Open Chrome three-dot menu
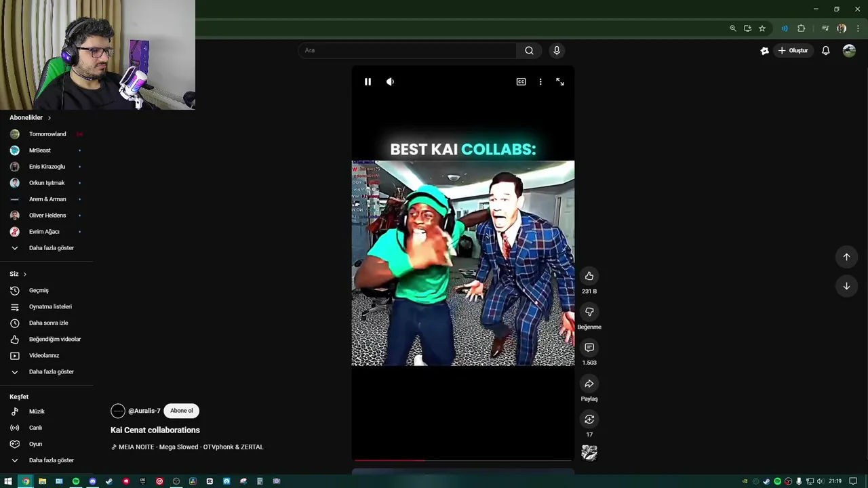 pos(858,28)
